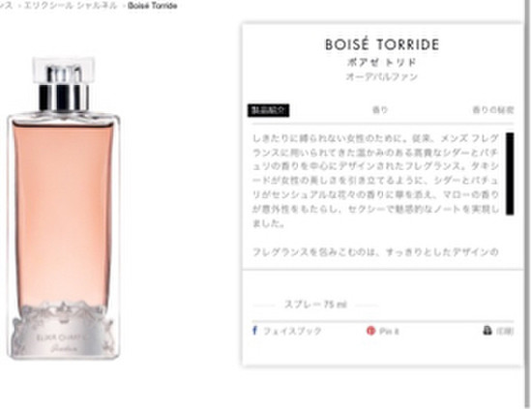Click inside the product description paragraph
532x409 pixels.
tap(375, 181)
